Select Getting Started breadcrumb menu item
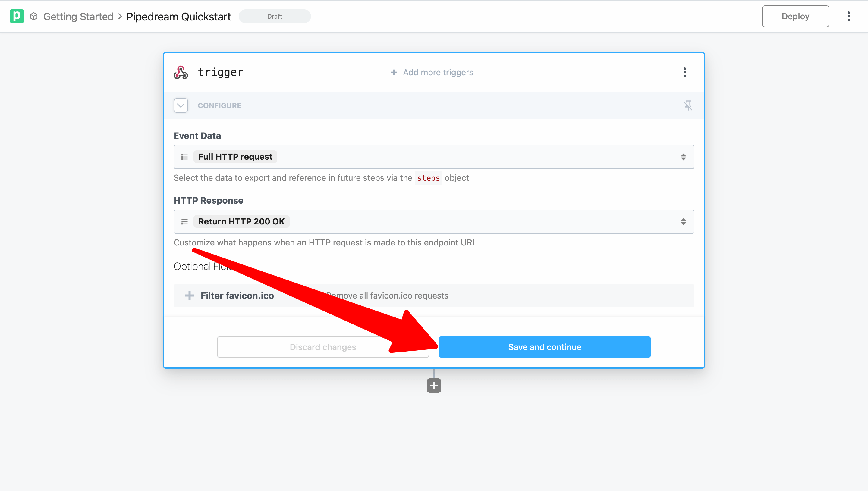The width and height of the screenshot is (868, 491). [x=78, y=16]
